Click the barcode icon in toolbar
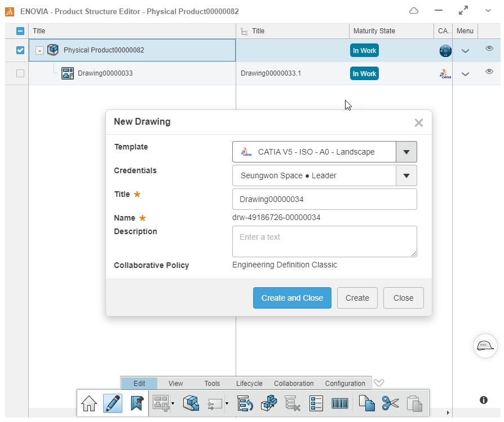Image resolution: width=504 pixels, height=422 pixels. point(340,403)
